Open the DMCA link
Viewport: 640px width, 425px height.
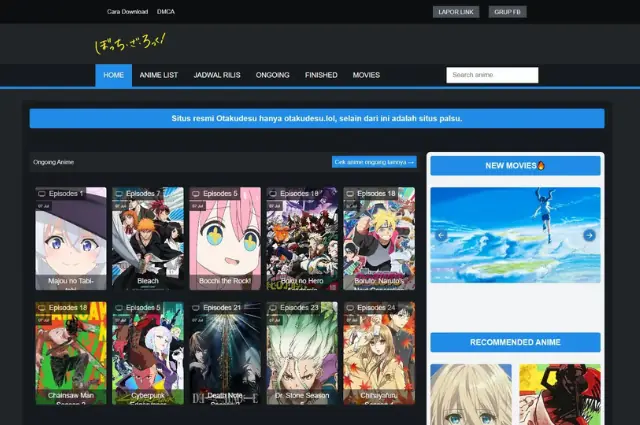[166, 12]
